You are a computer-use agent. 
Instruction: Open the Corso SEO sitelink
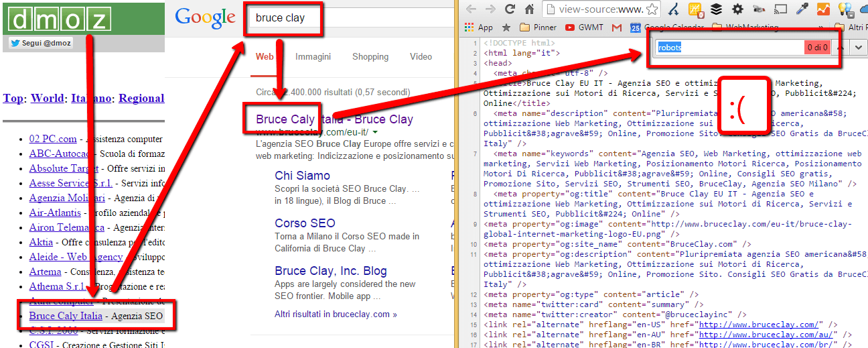pos(305,223)
